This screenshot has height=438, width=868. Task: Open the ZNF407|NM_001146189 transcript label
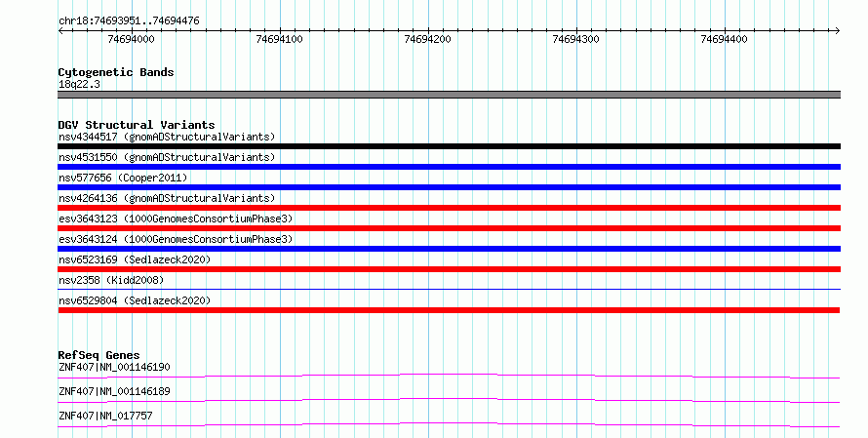tap(114, 391)
